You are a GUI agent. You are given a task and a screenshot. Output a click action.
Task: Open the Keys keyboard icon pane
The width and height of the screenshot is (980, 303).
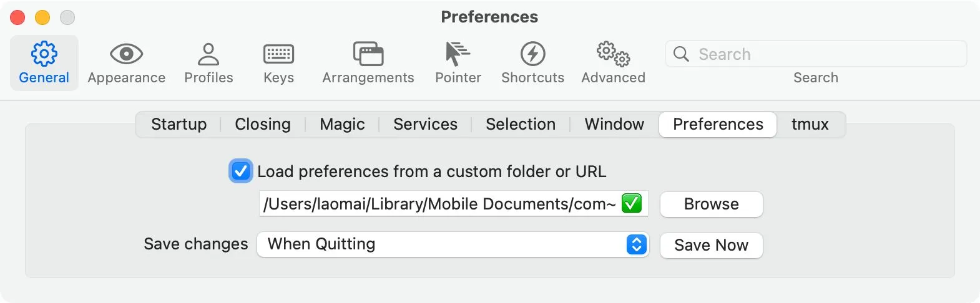coord(278,54)
